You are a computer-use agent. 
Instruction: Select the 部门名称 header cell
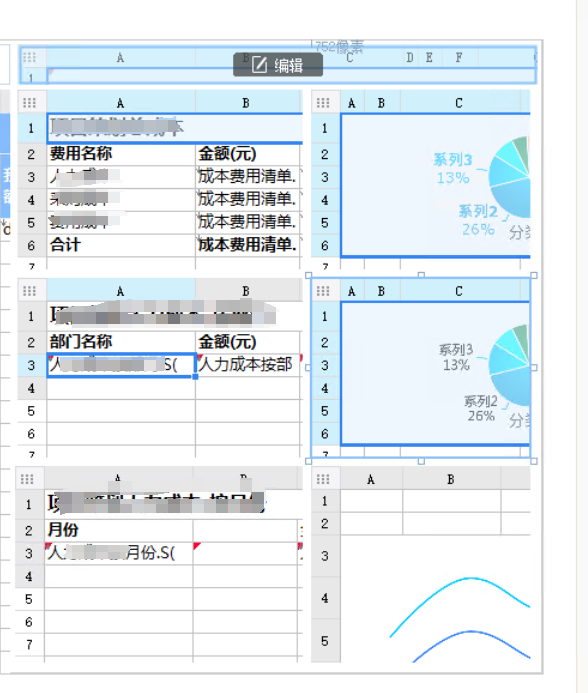point(121,342)
